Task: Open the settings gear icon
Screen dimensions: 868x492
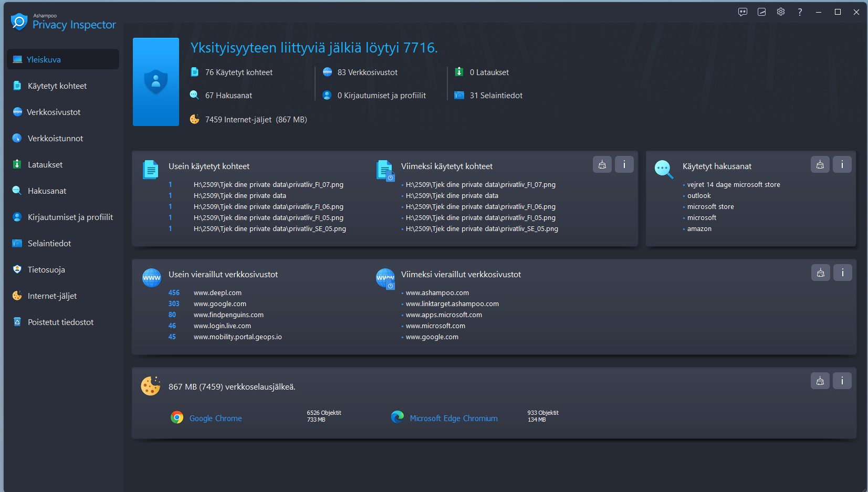Action: point(781,12)
